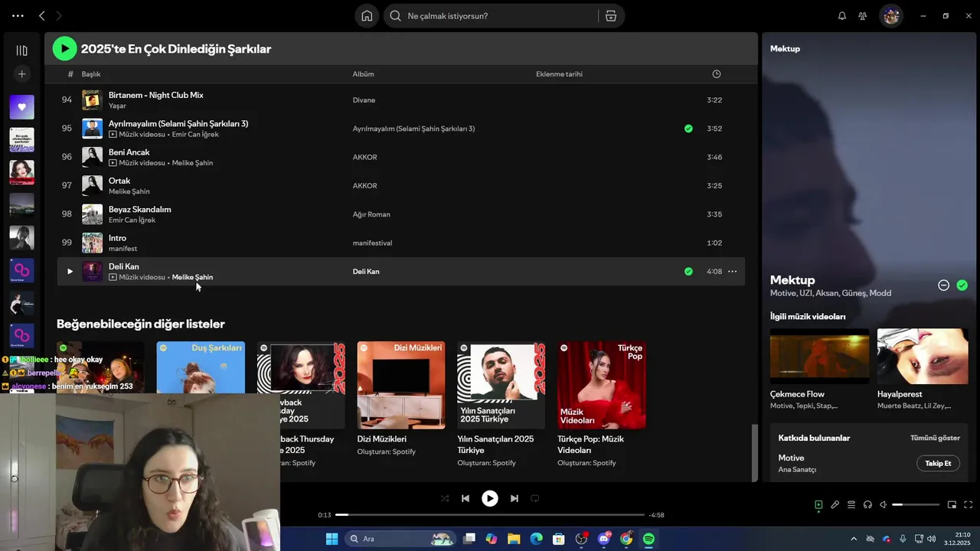Click the minus hide icon beside Mektup

point(944,285)
